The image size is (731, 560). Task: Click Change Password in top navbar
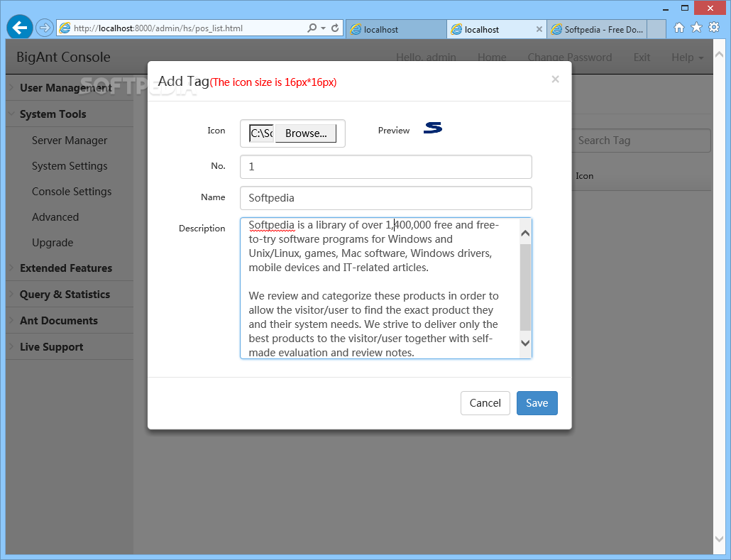[570, 57]
